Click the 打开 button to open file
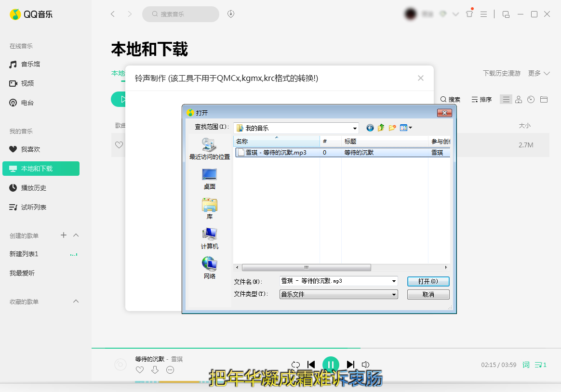This screenshot has height=392, width=561. click(x=428, y=281)
